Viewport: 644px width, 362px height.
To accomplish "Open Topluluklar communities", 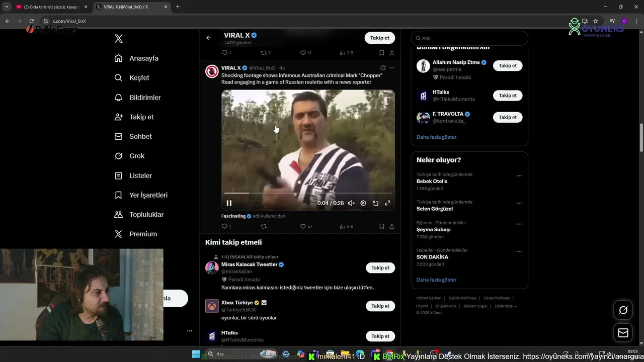I will tap(139, 215).
